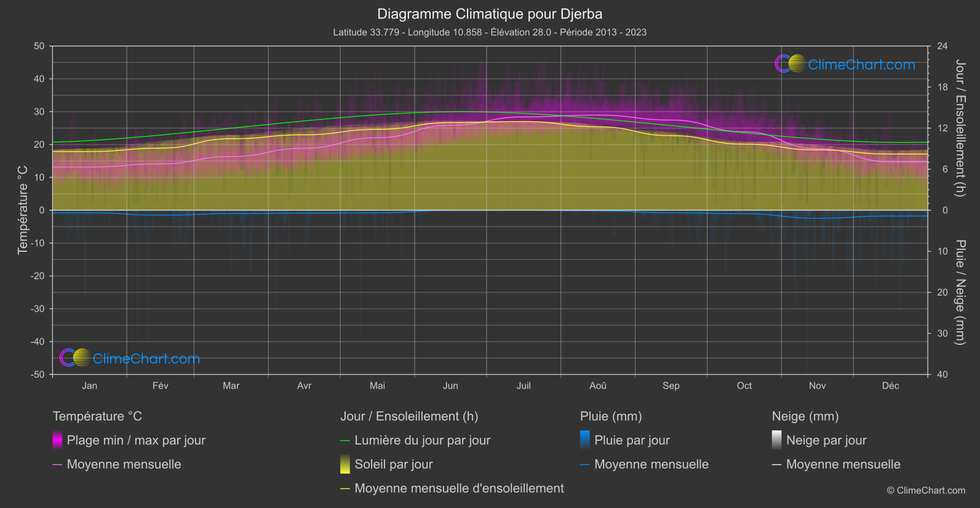Click the 'Pluie (mm)' legend heading
980x508 pixels.
point(611,416)
